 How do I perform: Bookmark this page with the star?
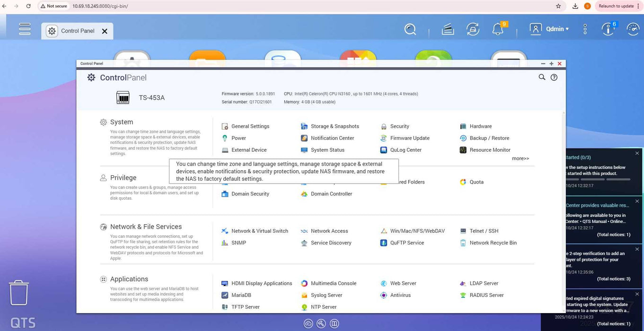pyautogui.click(x=558, y=6)
